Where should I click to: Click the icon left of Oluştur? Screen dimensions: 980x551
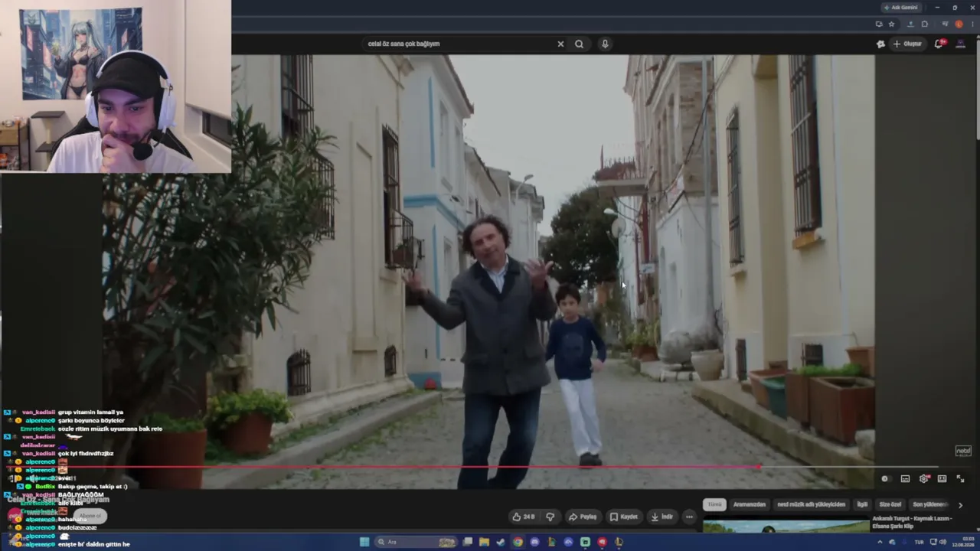(880, 44)
